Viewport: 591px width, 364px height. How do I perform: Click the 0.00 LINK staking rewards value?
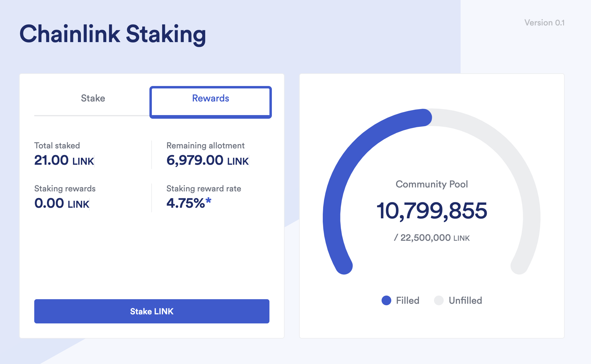click(62, 203)
